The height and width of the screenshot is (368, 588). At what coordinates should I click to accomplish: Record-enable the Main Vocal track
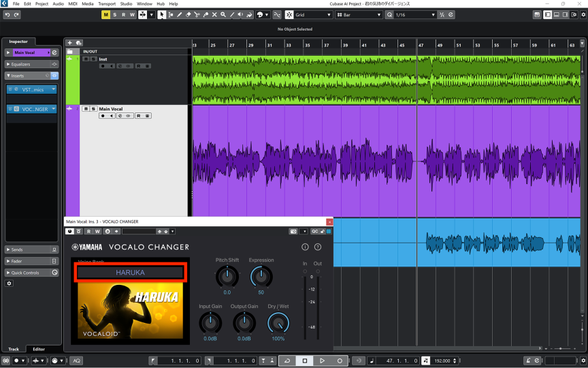[x=103, y=116]
